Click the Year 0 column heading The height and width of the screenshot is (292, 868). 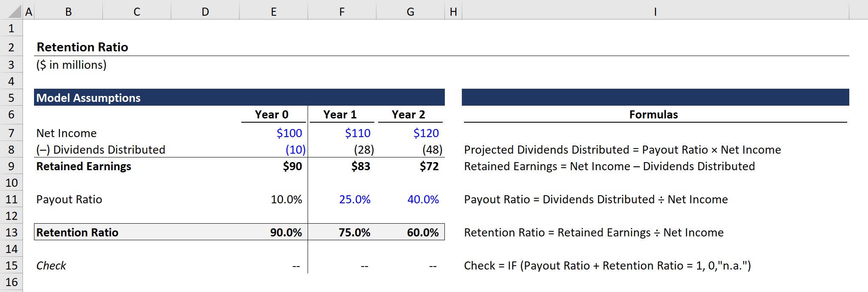click(x=272, y=115)
